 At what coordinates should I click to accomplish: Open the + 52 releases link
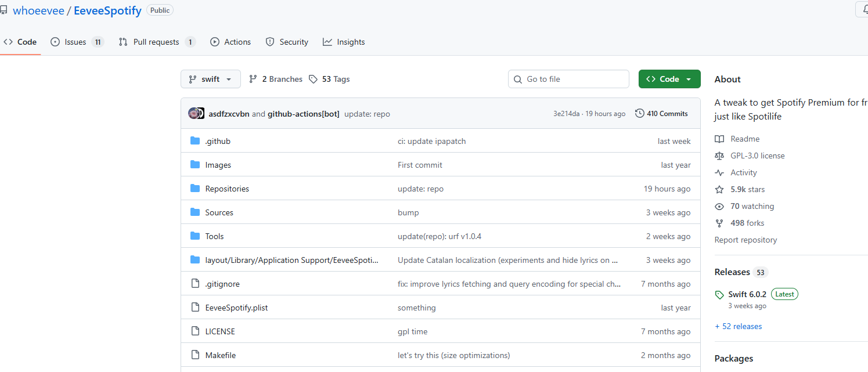[x=738, y=326]
